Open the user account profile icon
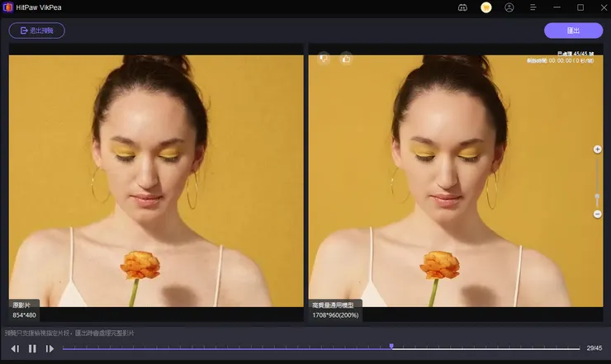 pyautogui.click(x=509, y=7)
